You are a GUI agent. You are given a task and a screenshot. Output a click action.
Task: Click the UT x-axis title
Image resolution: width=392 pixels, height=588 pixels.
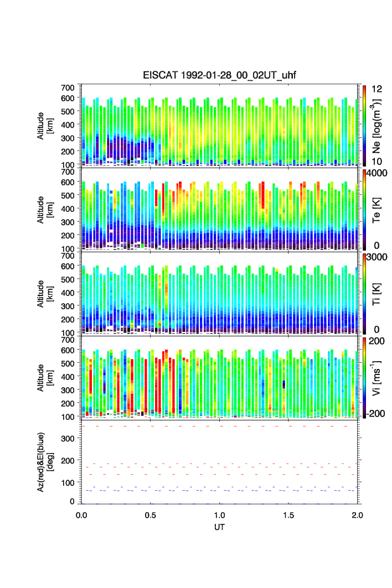(219, 527)
